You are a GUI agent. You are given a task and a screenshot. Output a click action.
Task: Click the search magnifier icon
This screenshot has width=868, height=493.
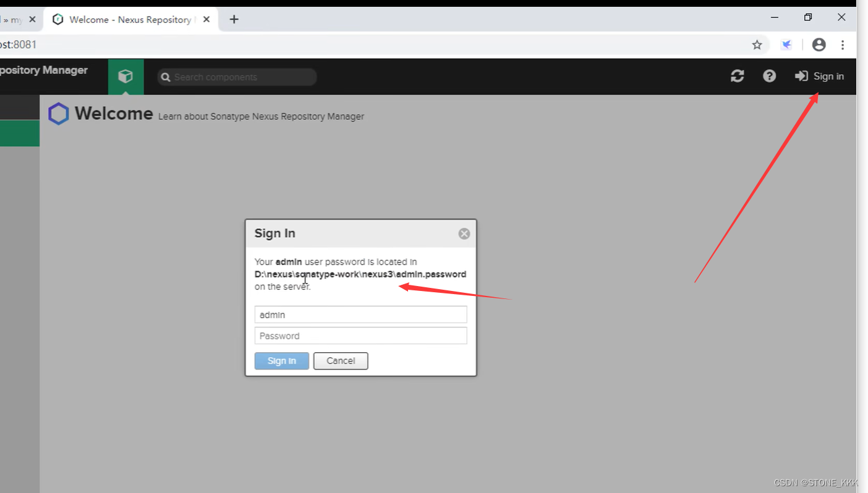click(165, 77)
